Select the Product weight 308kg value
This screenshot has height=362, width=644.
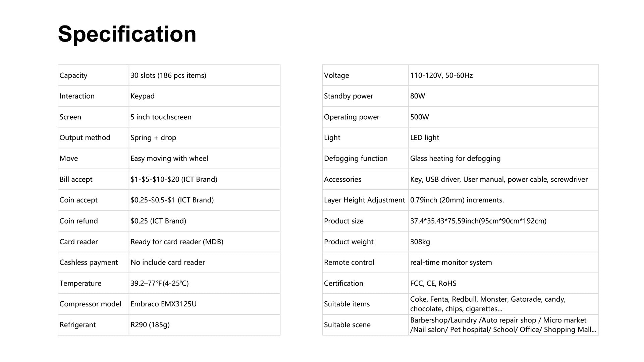point(420,242)
